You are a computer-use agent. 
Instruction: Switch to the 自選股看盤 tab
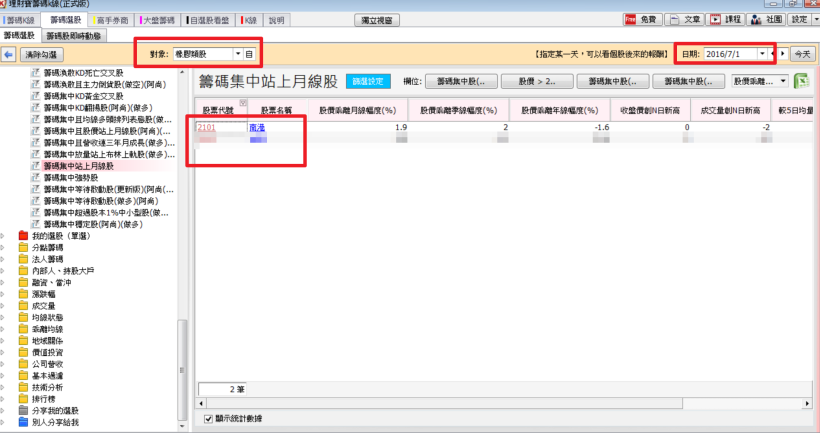(x=209, y=20)
